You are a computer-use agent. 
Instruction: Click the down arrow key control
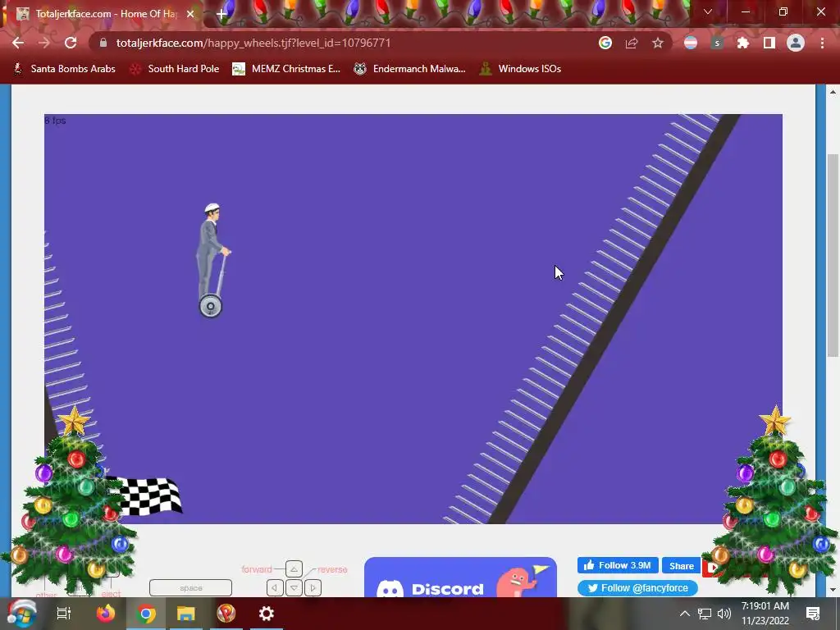tap(294, 587)
